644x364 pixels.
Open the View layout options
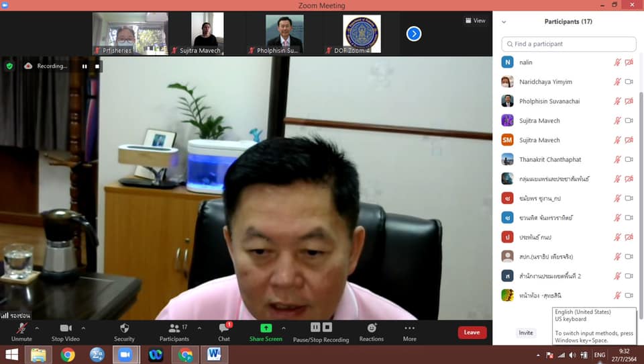click(475, 21)
